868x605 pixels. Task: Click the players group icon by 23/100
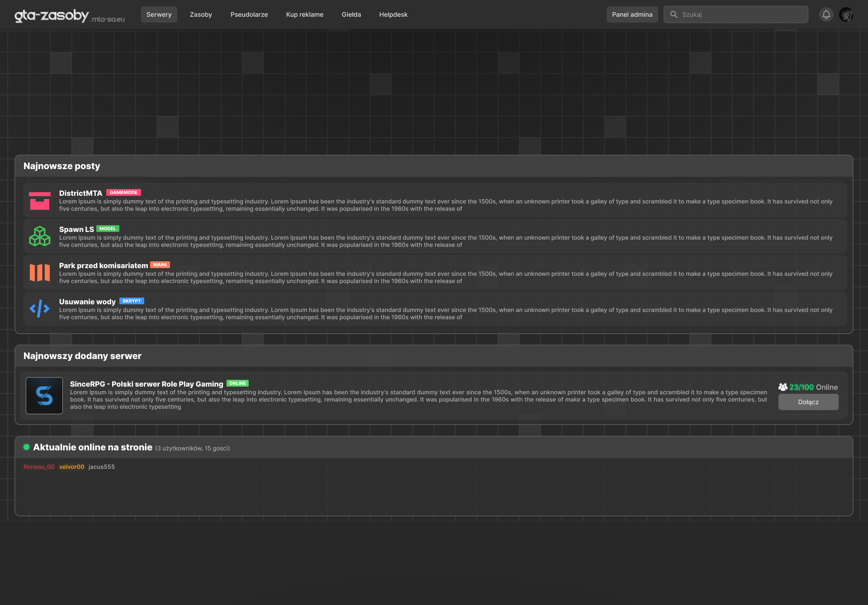click(x=783, y=387)
